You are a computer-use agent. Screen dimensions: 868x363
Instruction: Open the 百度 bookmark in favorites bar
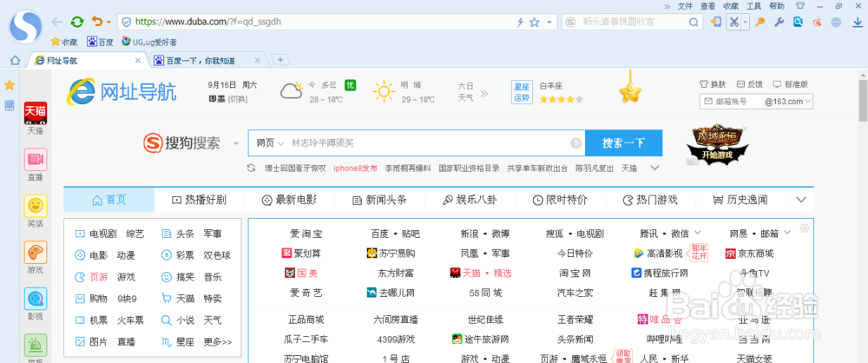[100, 42]
